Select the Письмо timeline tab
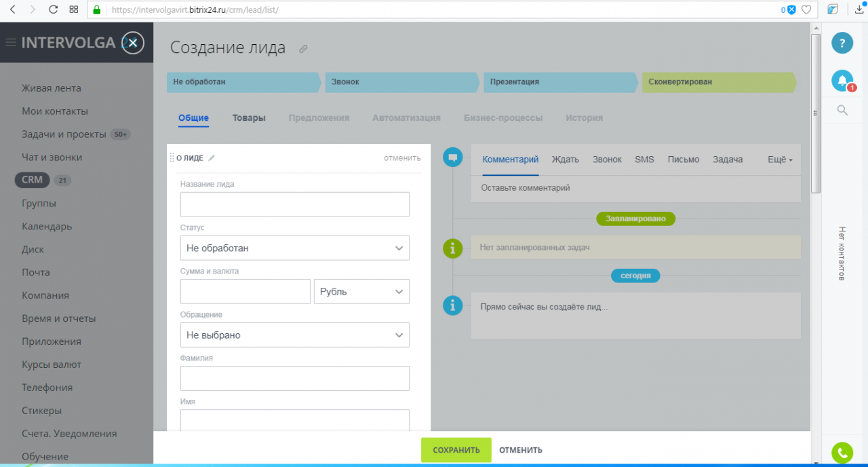 (x=684, y=160)
